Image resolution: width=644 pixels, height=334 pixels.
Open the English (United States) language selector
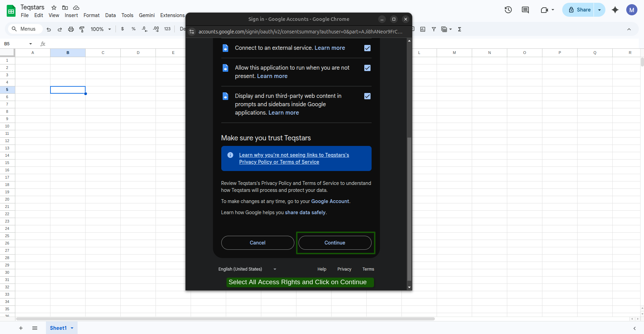tap(247, 269)
